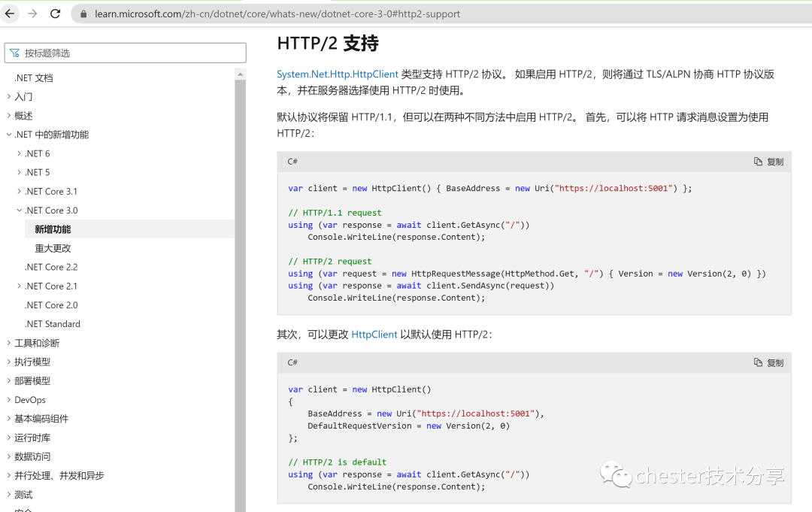The height and width of the screenshot is (512, 812).
Task: Copy the first C# code block
Action: tap(768, 162)
